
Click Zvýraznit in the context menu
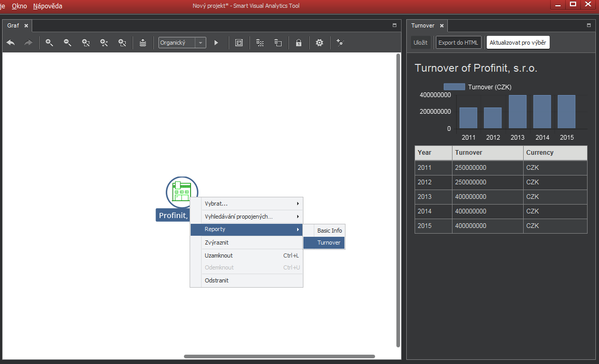(x=217, y=242)
